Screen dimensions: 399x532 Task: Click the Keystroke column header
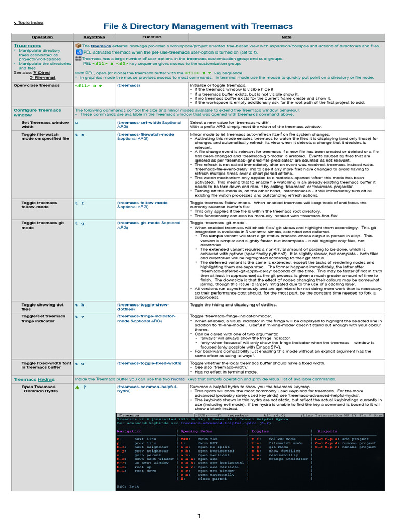95,37
